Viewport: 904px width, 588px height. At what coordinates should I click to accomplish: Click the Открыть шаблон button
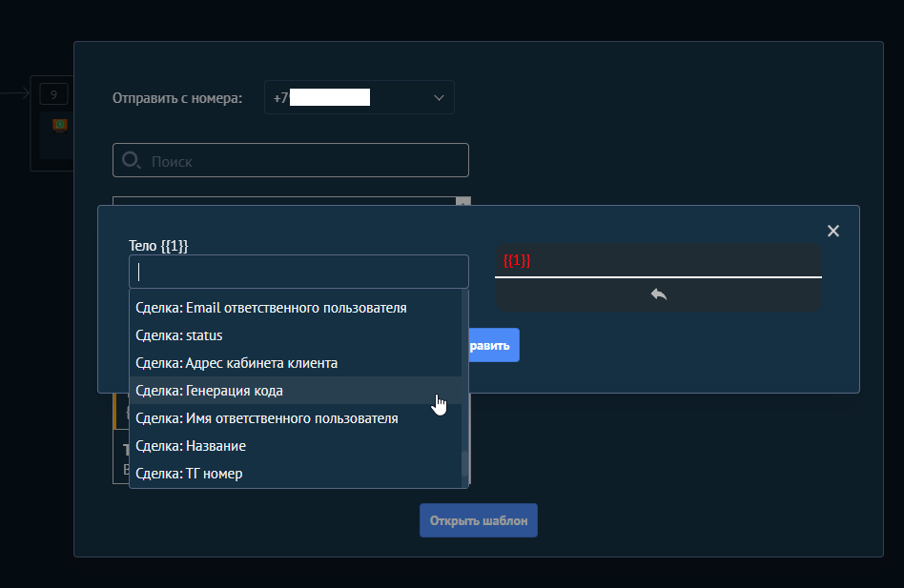click(479, 520)
